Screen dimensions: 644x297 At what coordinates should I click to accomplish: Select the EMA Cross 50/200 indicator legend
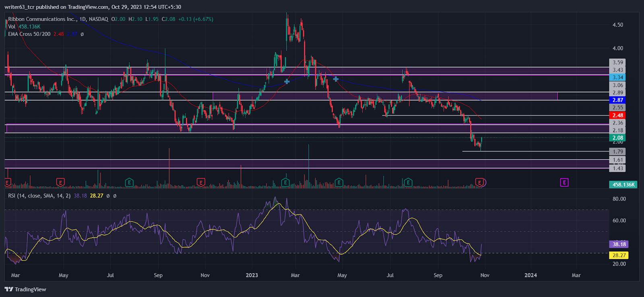[x=29, y=34]
